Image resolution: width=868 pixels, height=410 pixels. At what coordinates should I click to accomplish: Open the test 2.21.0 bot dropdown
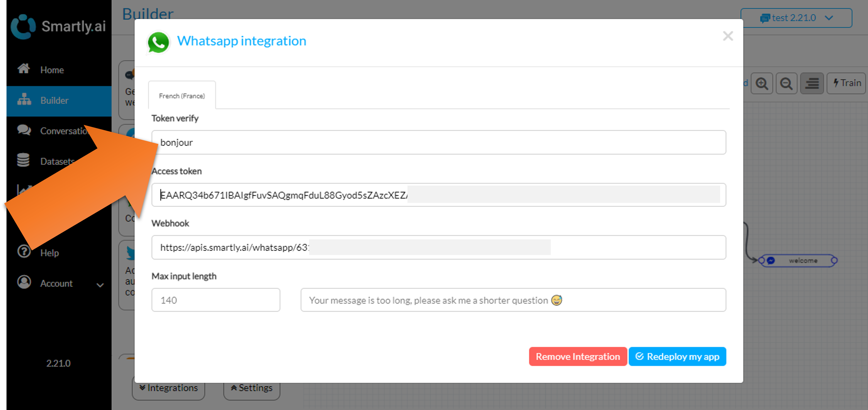(x=796, y=18)
